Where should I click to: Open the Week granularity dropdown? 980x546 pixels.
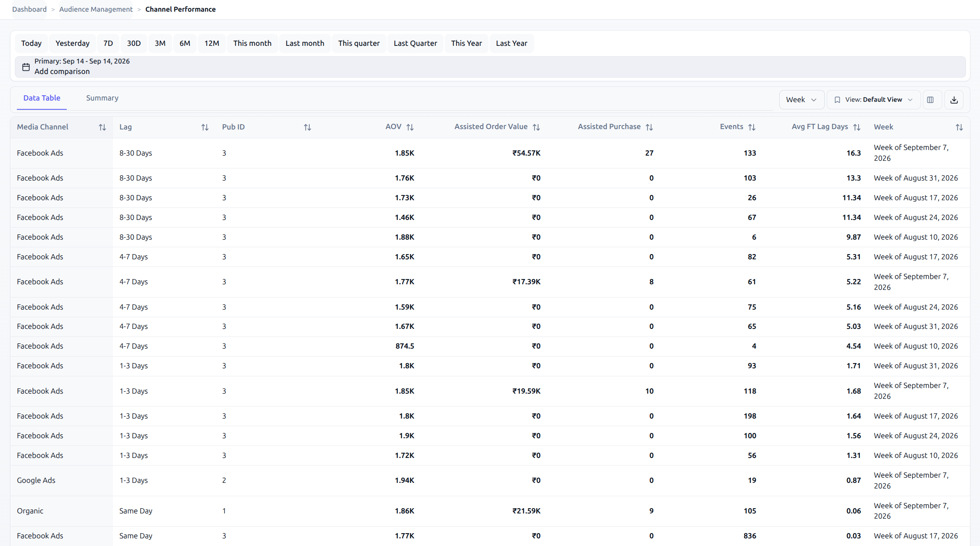[x=801, y=100]
